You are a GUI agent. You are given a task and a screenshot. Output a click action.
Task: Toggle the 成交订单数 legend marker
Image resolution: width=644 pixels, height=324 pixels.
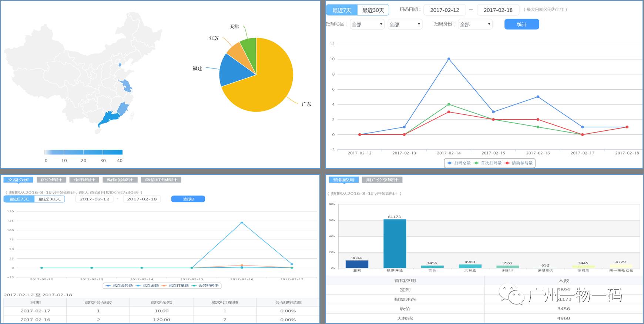pyautogui.click(x=164, y=285)
